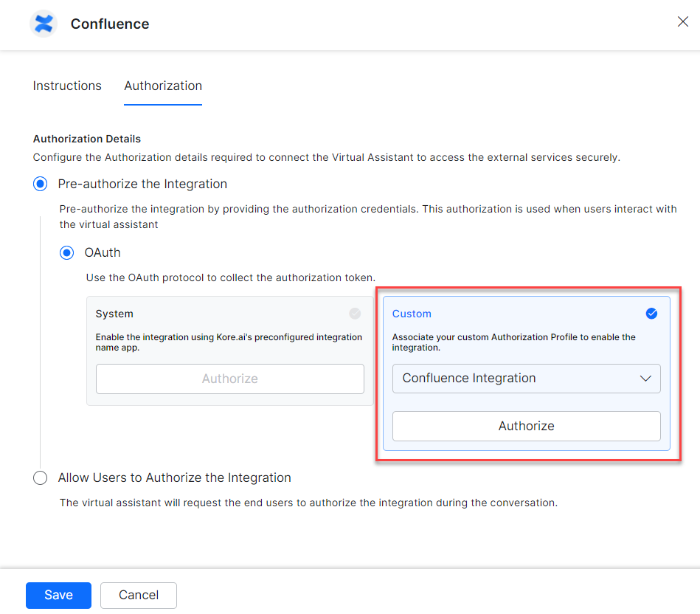Click the Authorization Details heading

[x=87, y=139]
